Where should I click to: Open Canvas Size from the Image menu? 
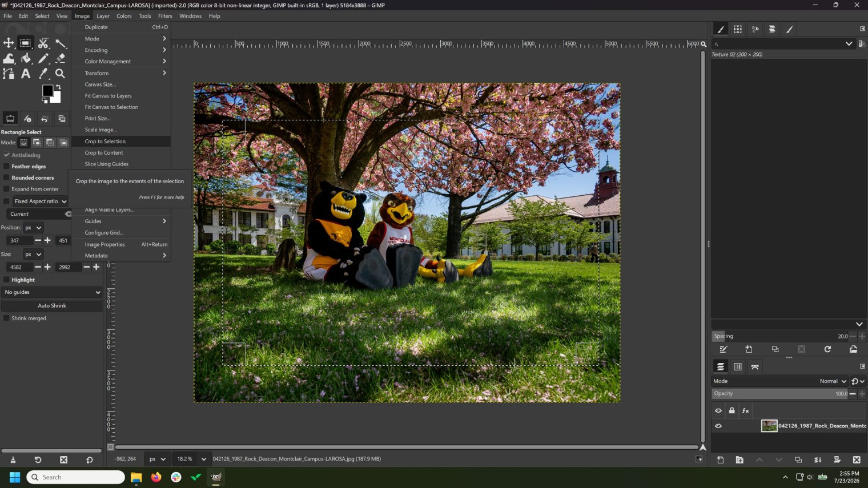(121, 84)
